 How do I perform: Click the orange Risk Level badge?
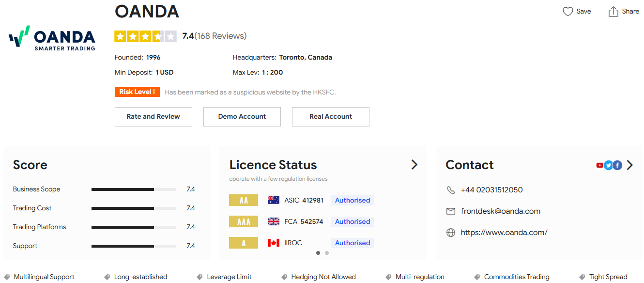pos(137,92)
